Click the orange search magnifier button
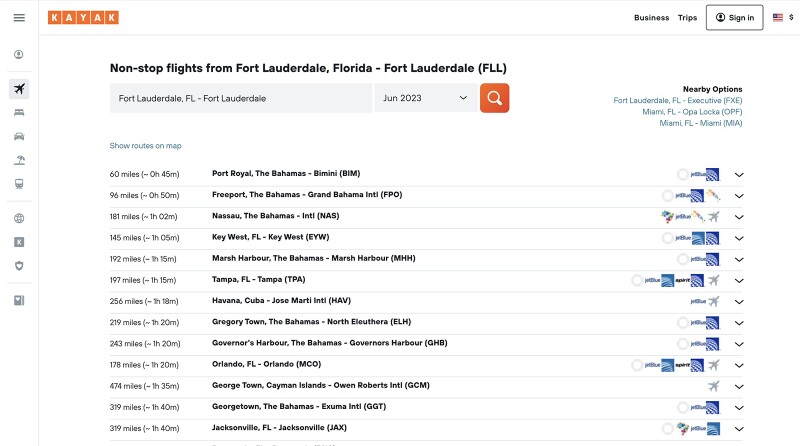800x446 pixels. click(x=494, y=98)
